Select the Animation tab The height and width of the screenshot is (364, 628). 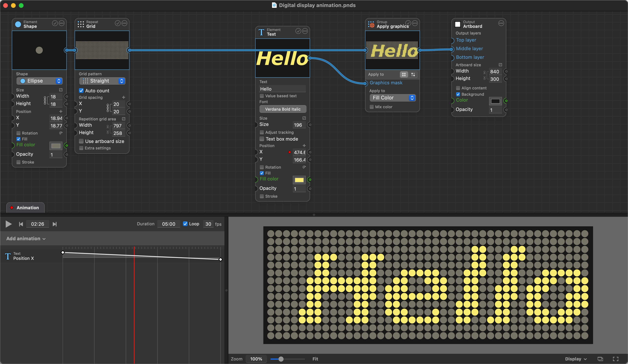click(x=26, y=208)
